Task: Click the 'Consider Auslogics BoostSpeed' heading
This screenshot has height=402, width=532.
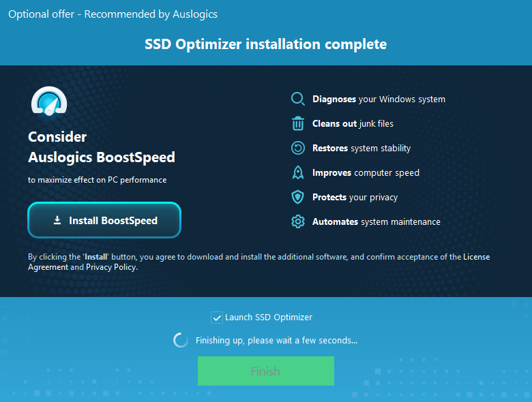Action: tap(102, 147)
